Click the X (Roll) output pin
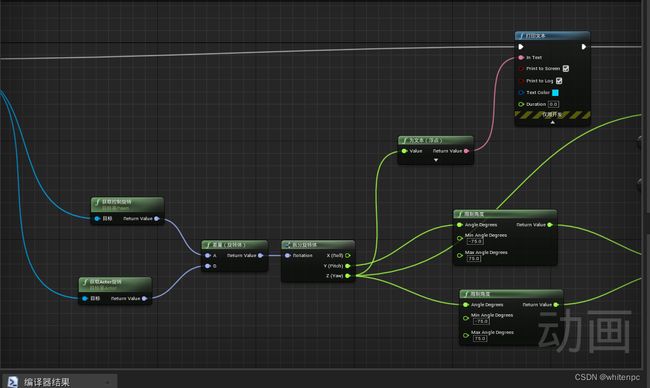The height and width of the screenshot is (388, 650). point(348,255)
